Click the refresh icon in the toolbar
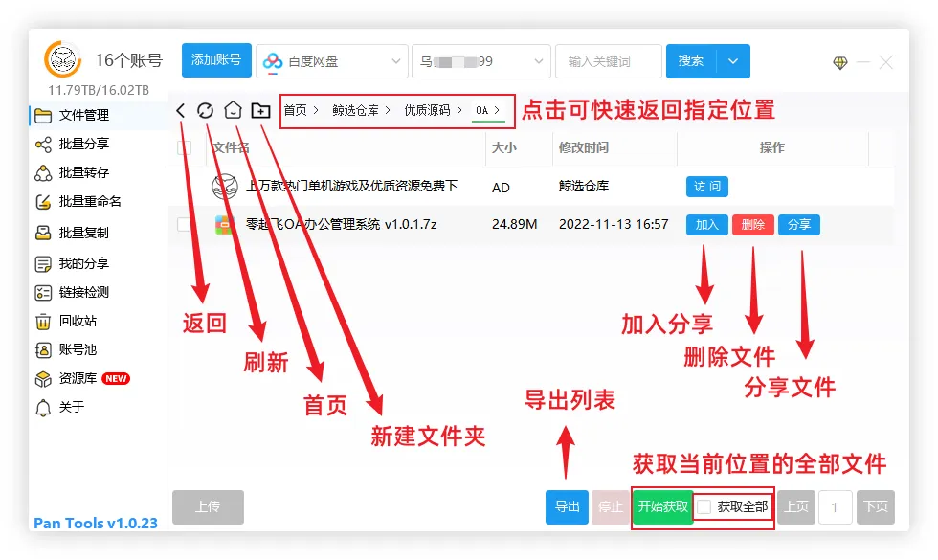 pos(206,110)
